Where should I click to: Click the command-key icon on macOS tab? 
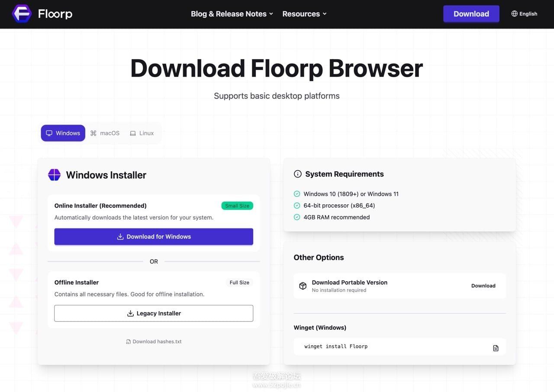click(93, 133)
